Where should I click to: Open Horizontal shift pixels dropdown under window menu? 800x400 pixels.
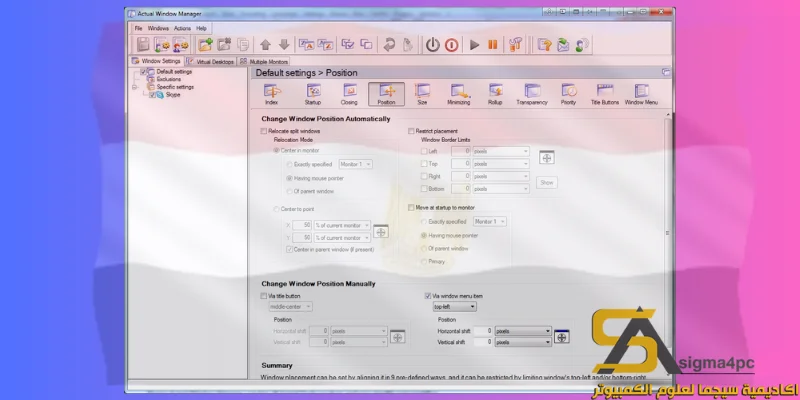[523, 331]
